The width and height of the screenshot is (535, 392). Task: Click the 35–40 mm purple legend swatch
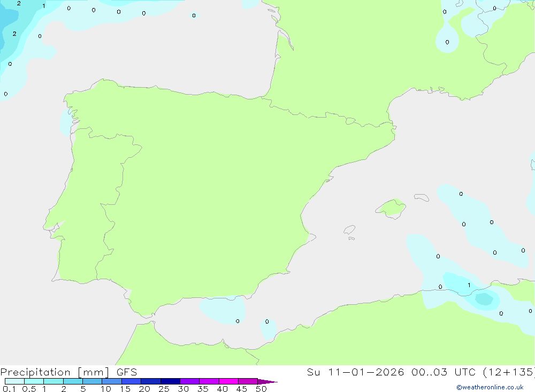coord(209,381)
